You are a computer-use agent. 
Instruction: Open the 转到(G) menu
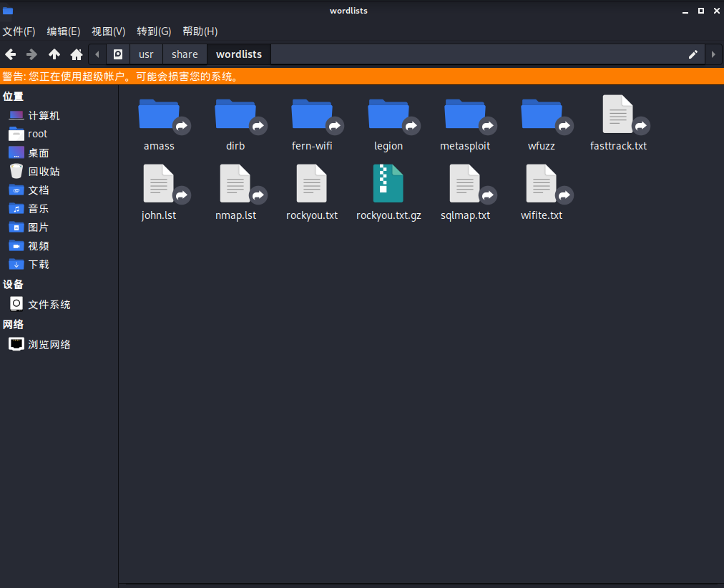[154, 31]
